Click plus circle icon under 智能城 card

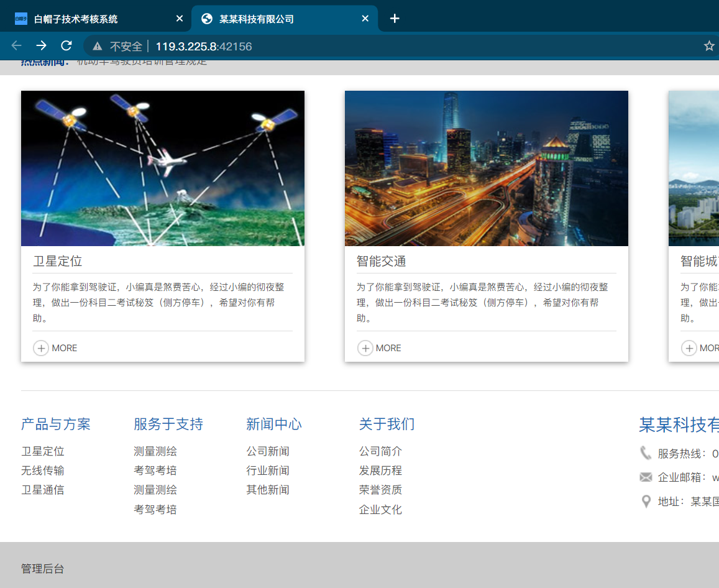pyautogui.click(x=689, y=348)
